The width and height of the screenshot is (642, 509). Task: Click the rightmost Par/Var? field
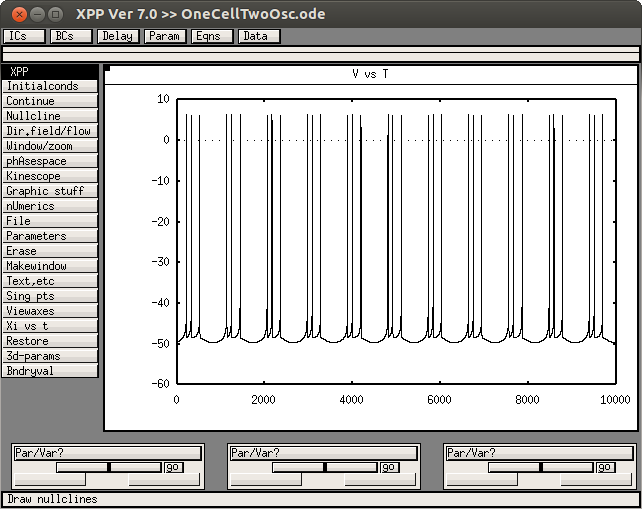540,453
